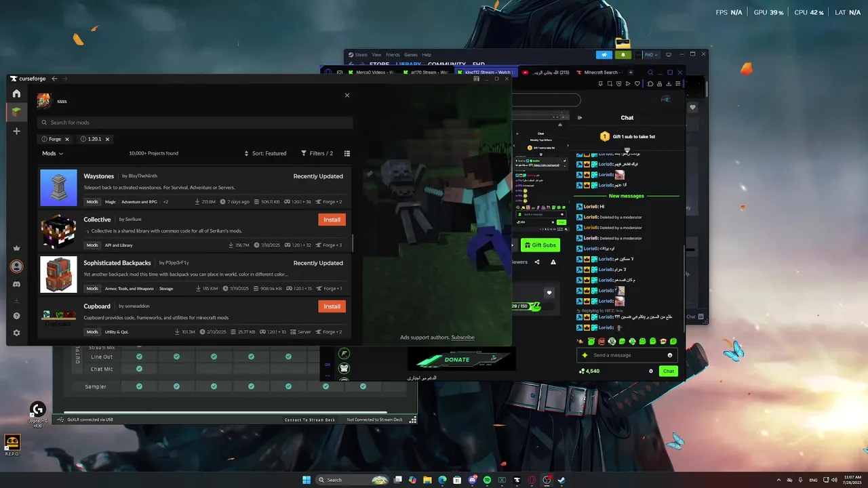Click the Steam Big Picture monitor icon
The height and width of the screenshot is (488, 868).
tap(669, 55)
